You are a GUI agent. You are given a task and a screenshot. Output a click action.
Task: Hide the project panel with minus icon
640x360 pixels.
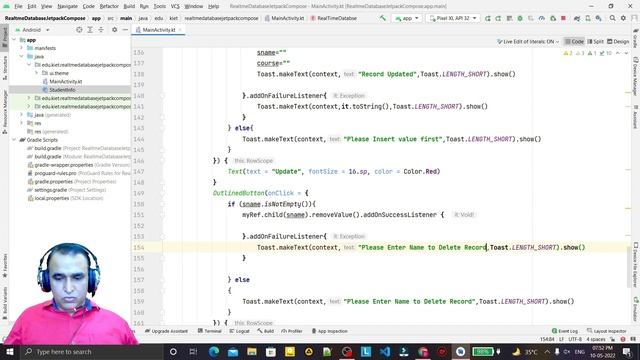(x=125, y=30)
